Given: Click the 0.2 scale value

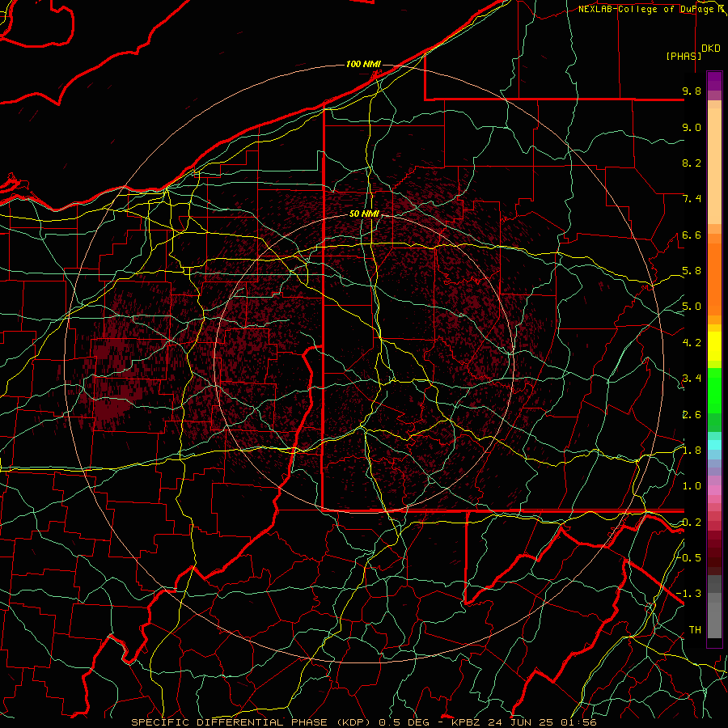Looking at the screenshot, I should click(692, 523).
